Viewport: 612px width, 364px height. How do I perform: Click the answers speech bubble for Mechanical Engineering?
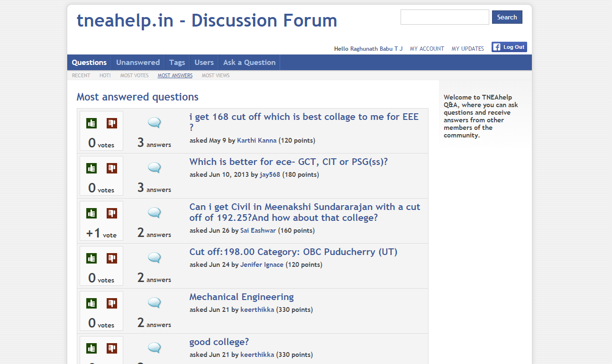155,303
